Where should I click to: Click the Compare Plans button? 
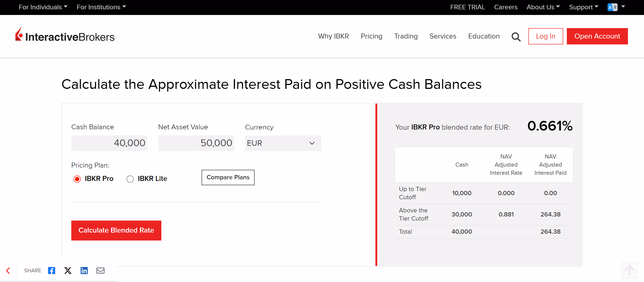[x=228, y=177]
